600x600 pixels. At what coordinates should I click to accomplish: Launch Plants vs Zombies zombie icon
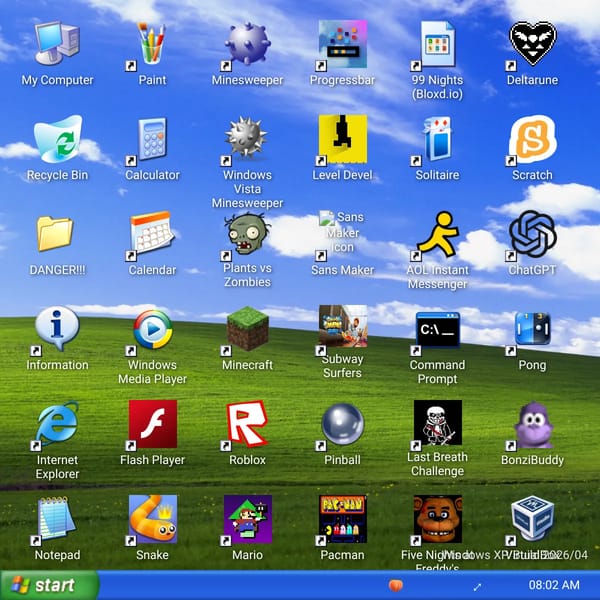[x=247, y=233]
